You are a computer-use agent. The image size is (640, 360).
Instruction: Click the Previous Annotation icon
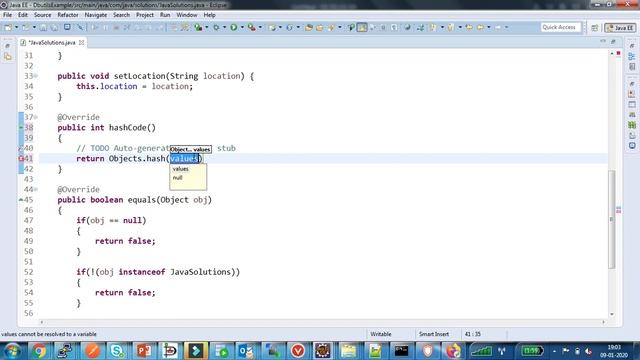[451, 27]
